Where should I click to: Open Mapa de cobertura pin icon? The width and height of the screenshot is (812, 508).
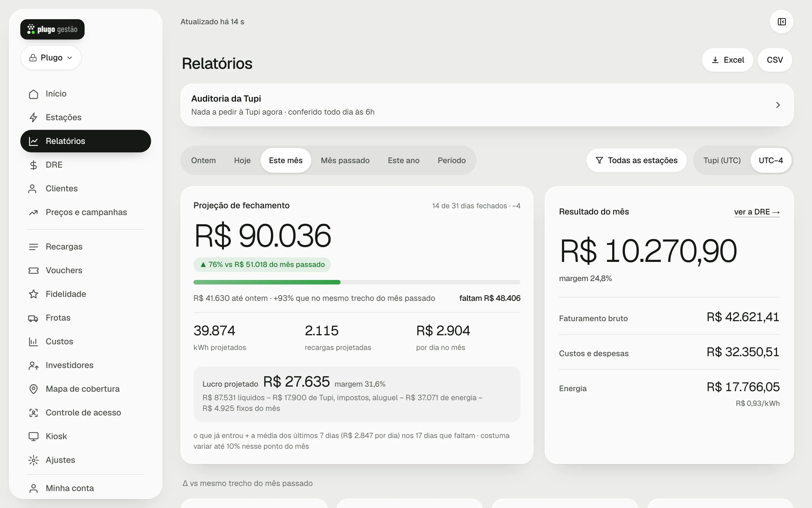33,389
